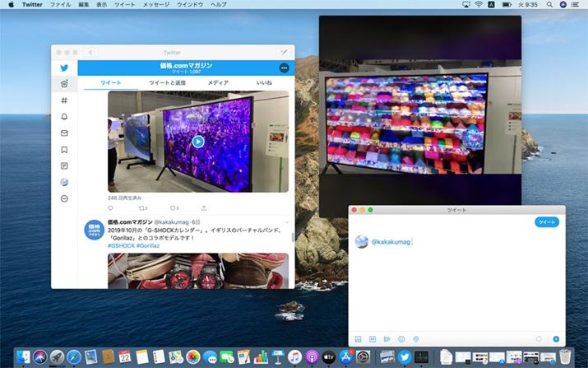Open tweet options chevron on G-SHOCK tweet
Image resolution: width=588 pixels, height=368 pixels.
[x=287, y=222]
